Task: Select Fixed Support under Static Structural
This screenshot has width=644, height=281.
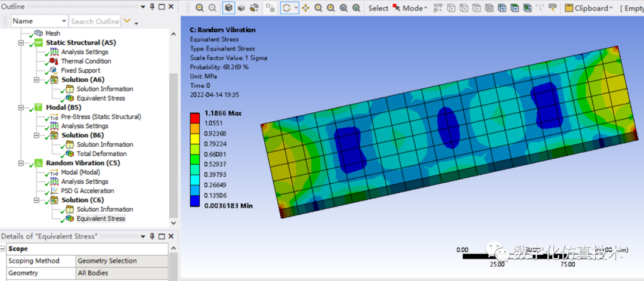Action: click(80, 70)
